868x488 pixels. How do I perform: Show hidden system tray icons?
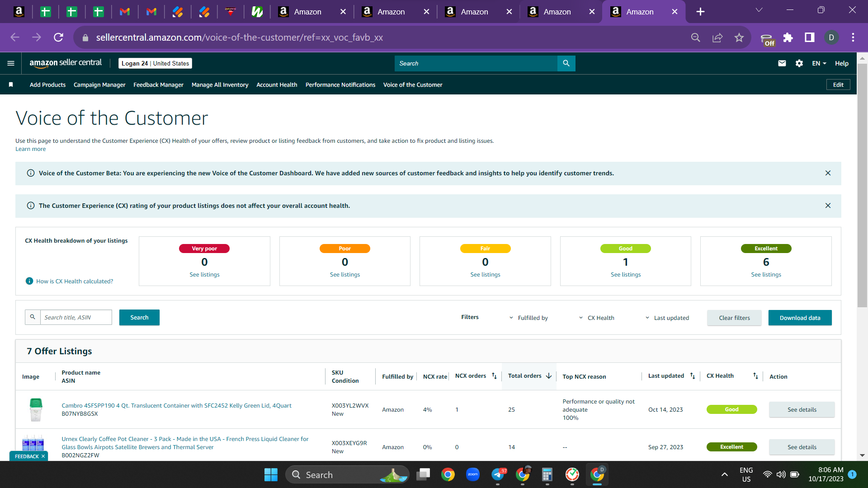(x=724, y=474)
